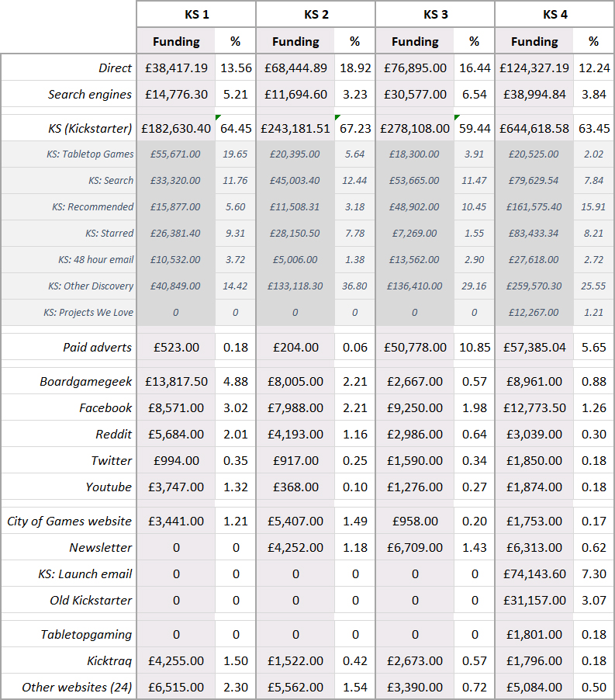This screenshot has width=615, height=700.
Task: Click the Twitter row label
Action: (111, 461)
